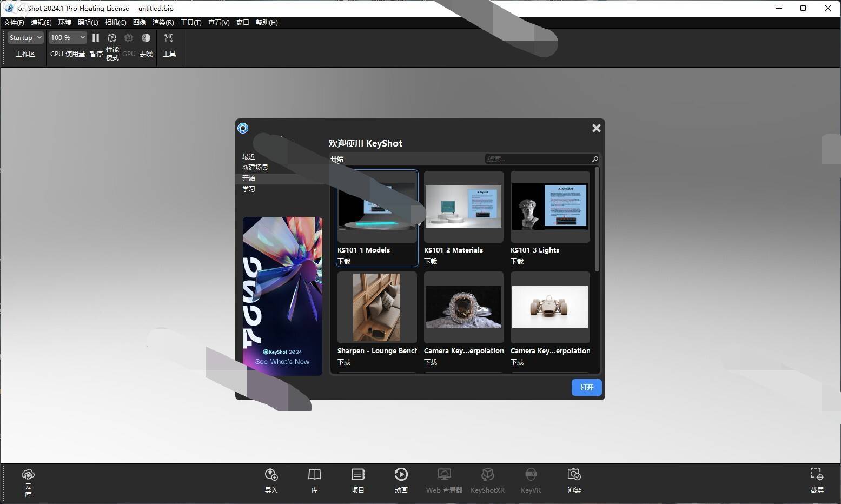Open the 照明(L) menu

[x=88, y=23]
